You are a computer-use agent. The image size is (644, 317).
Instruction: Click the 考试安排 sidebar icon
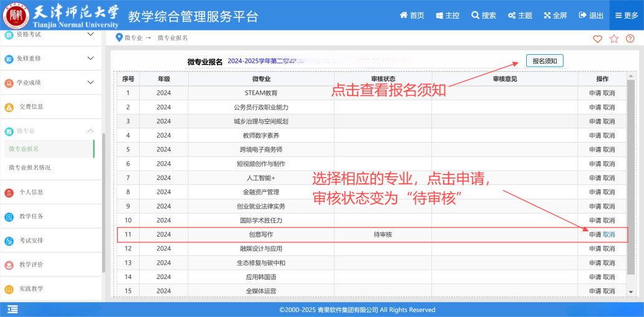9,241
